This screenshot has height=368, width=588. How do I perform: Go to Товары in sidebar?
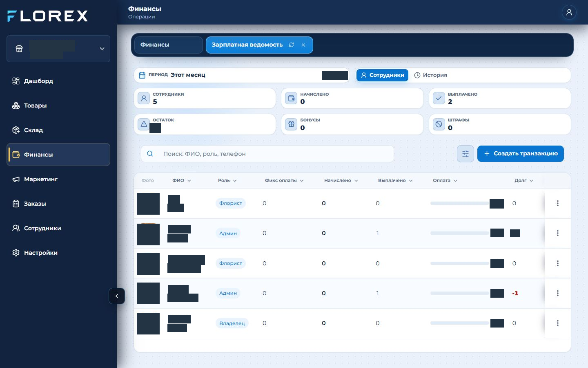click(x=58, y=105)
